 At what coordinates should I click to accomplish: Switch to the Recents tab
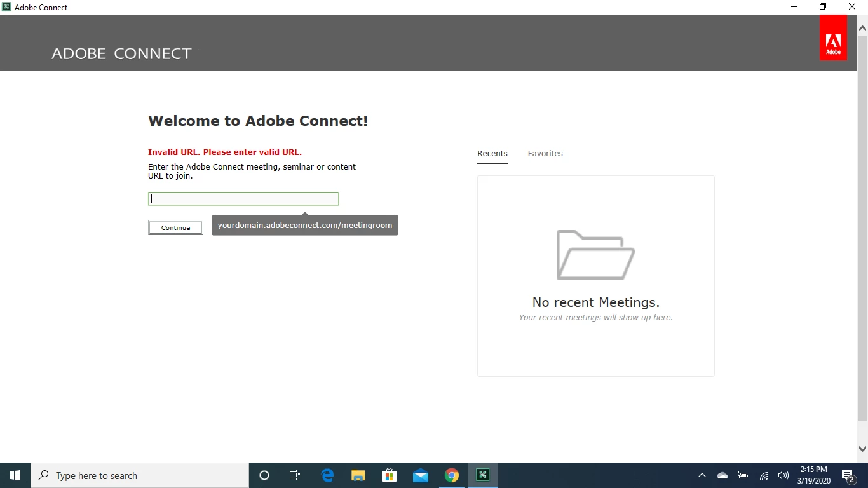(x=492, y=154)
